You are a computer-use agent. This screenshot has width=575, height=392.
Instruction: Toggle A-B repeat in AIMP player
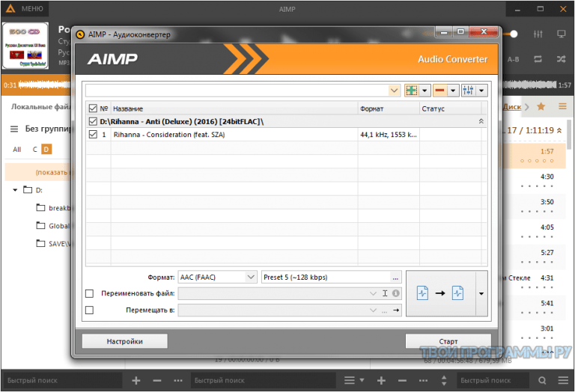point(514,59)
